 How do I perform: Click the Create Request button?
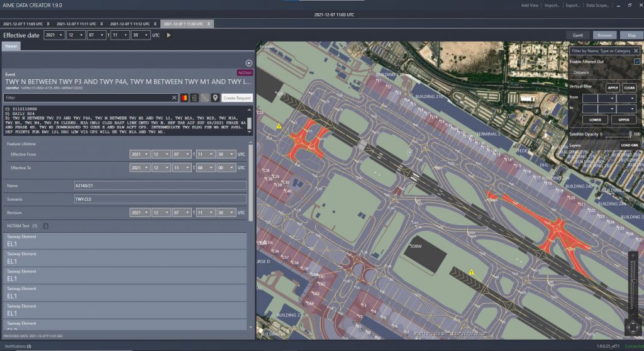click(237, 98)
